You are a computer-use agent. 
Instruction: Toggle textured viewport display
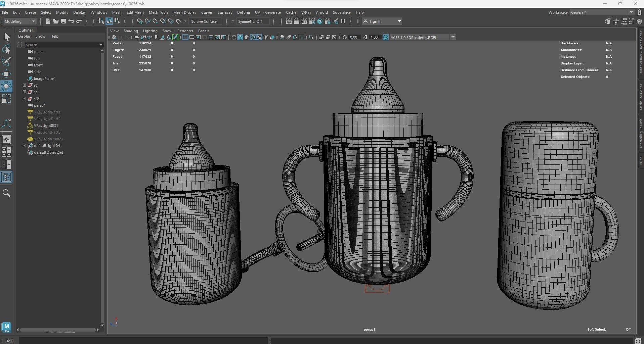point(259,37)
